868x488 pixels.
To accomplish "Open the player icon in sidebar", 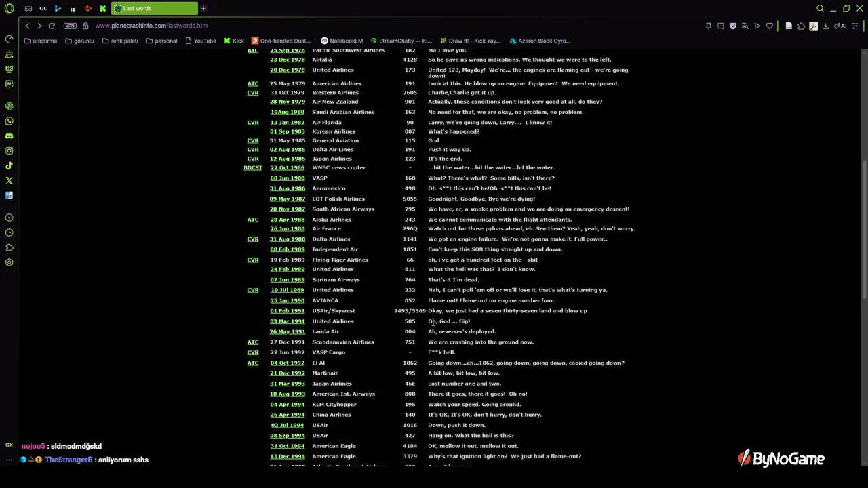I will (9, 218).
